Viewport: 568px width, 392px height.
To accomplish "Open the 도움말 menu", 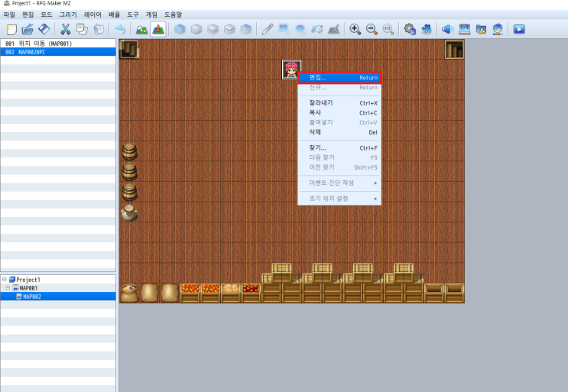I will (x=174, y=15).
